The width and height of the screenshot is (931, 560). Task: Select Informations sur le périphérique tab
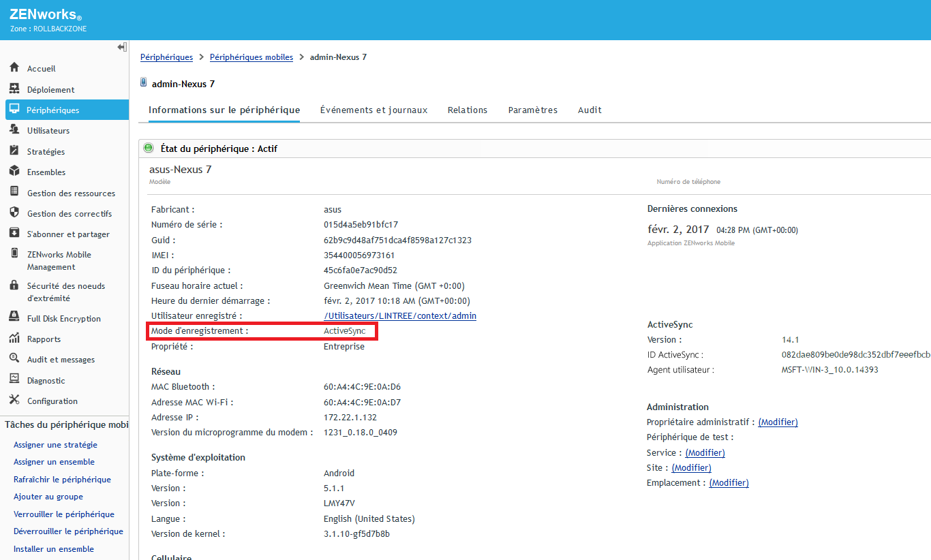224,110
